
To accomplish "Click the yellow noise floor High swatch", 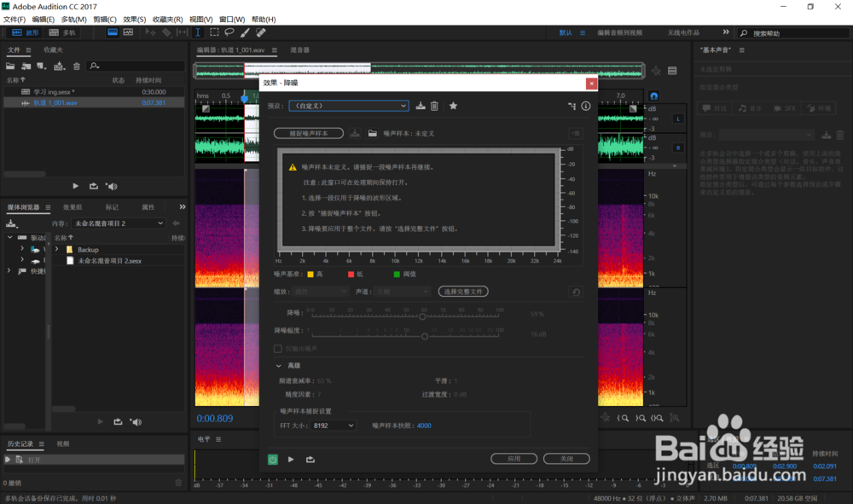I will pyautogui.click(x=310, y=275).
